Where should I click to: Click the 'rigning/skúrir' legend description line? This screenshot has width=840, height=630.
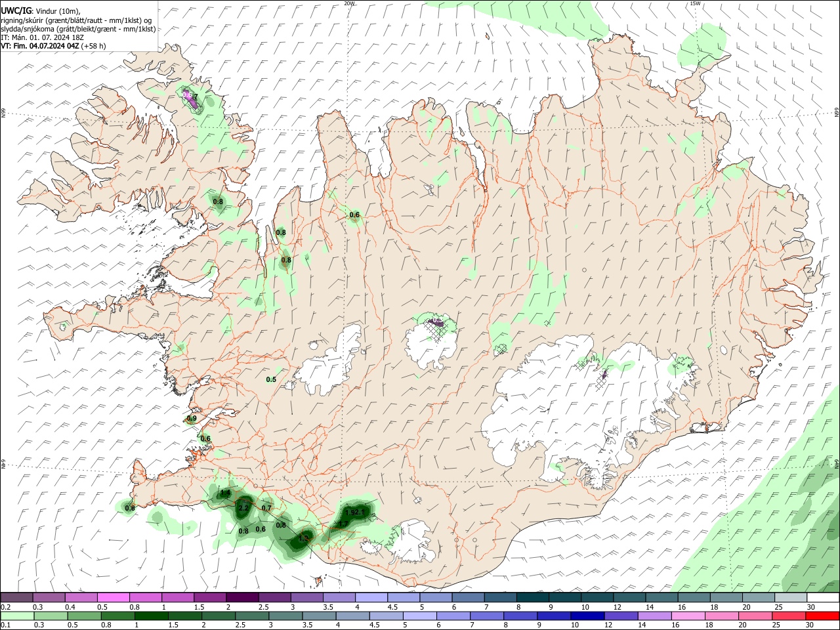pyautogui.click(x=77, y=20)
